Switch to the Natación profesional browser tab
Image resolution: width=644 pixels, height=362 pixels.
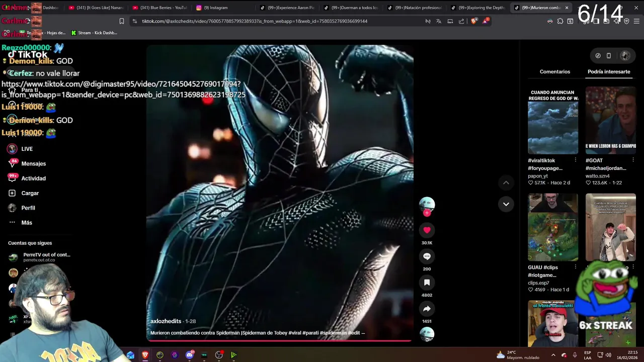pos(414,8)
